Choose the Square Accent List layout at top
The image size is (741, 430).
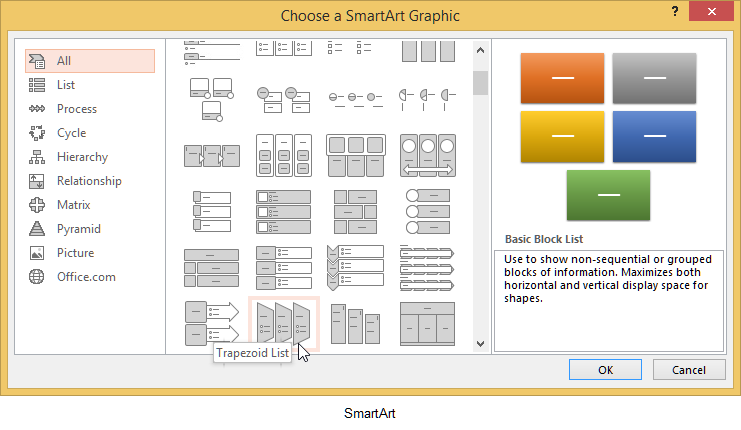(x=350, y=48)
